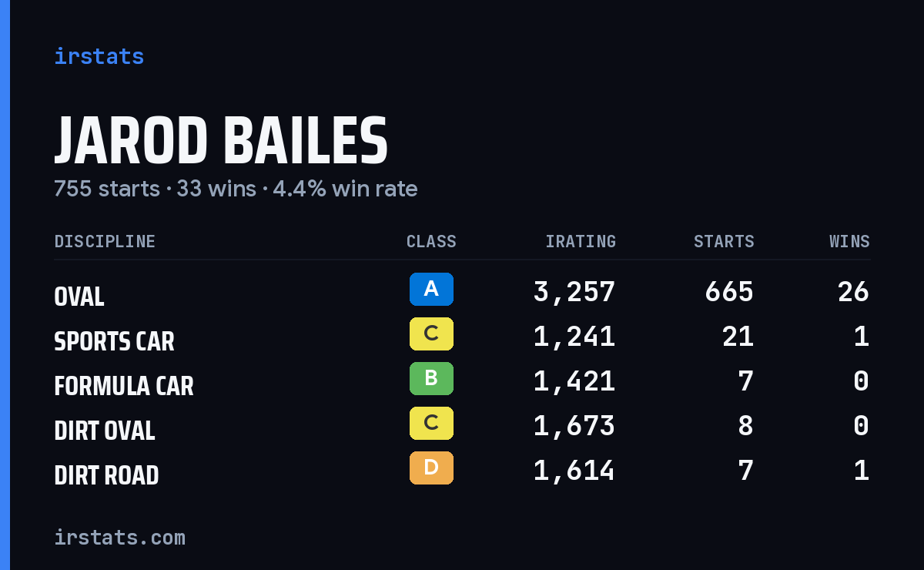Open the irstats logo link at top
Image resolution: width=924 pixels, height=570 pixels.
point(99,56)
